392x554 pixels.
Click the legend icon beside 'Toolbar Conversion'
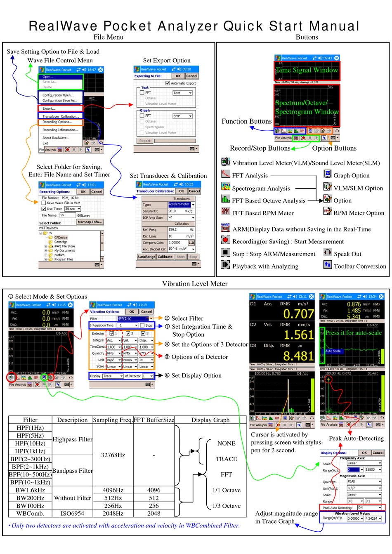pyautogui.click(x=328, y=264)
